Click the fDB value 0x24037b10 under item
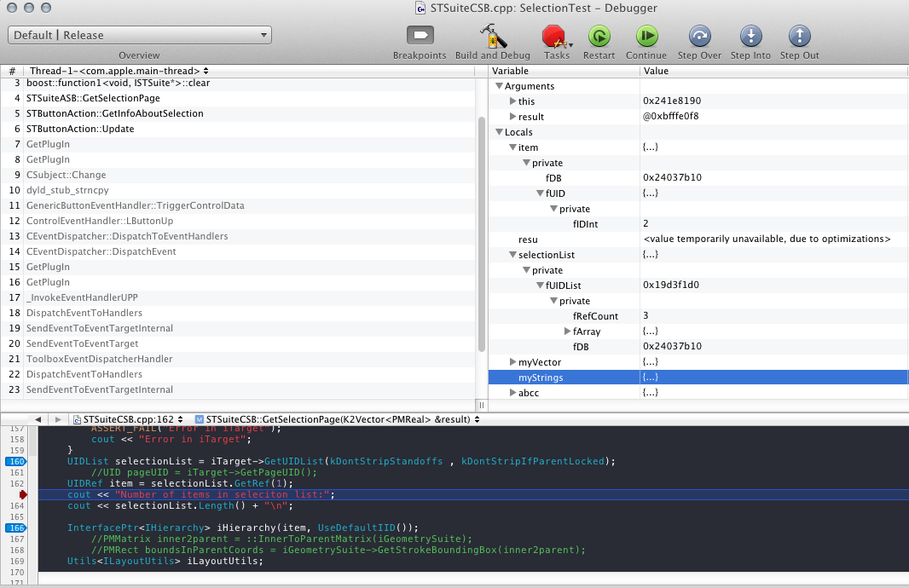The width and height of the screenshot is (909, 588). click(x=672, y=177)
